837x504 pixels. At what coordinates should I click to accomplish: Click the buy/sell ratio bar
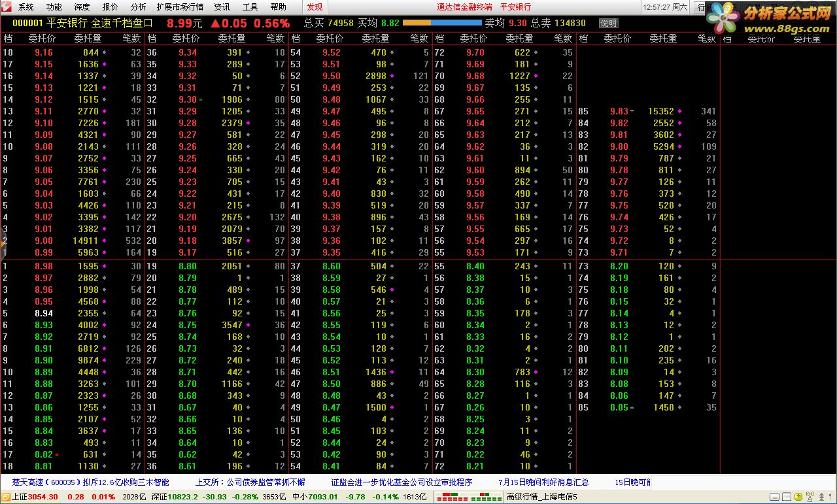[441, 23]
